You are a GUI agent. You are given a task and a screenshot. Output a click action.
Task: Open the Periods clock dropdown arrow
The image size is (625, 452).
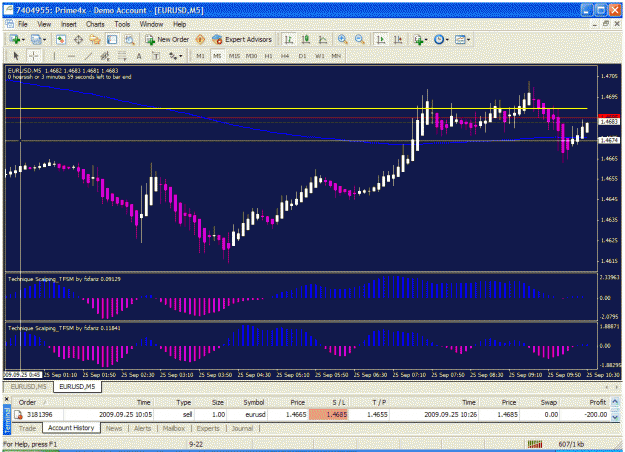pos(447,40)
